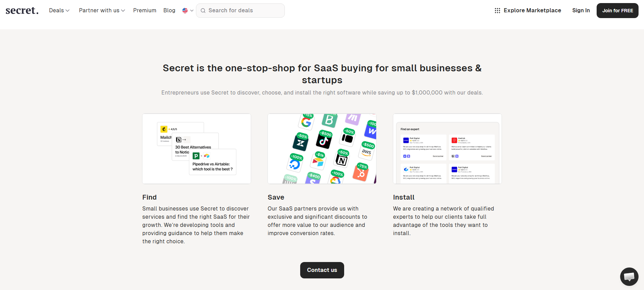
Task: Click the Find an expert thumbnail
Action: [447, 149]
